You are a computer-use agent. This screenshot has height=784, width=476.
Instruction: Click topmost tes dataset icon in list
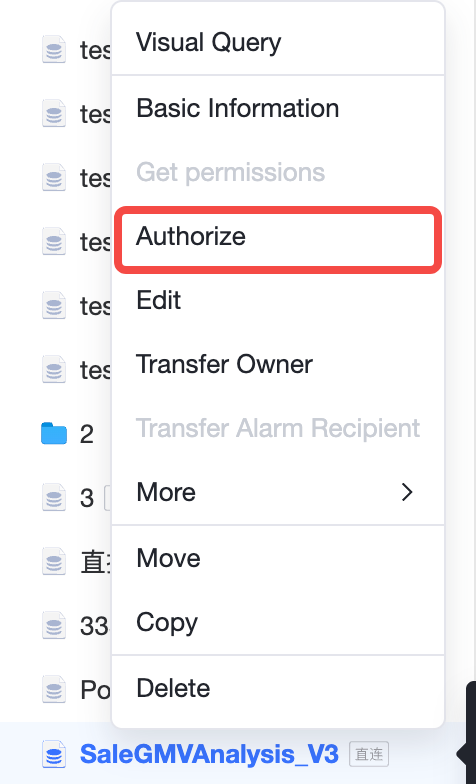54,50
